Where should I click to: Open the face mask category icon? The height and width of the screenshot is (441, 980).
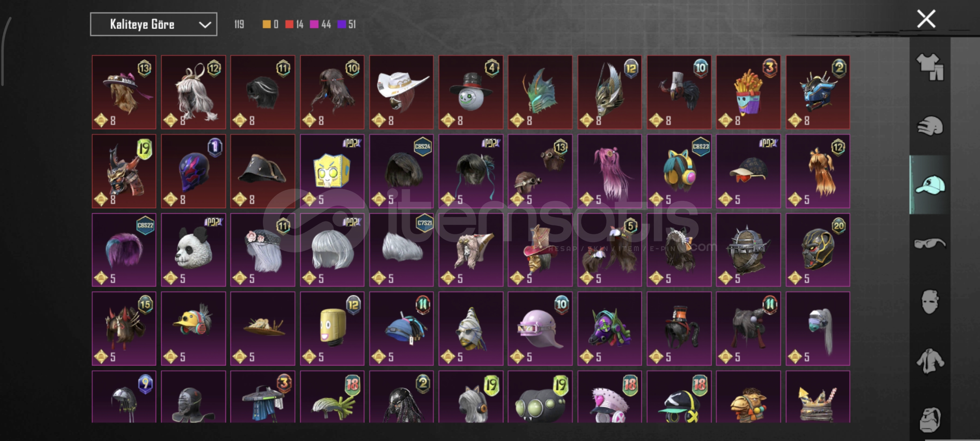point(930,302)
